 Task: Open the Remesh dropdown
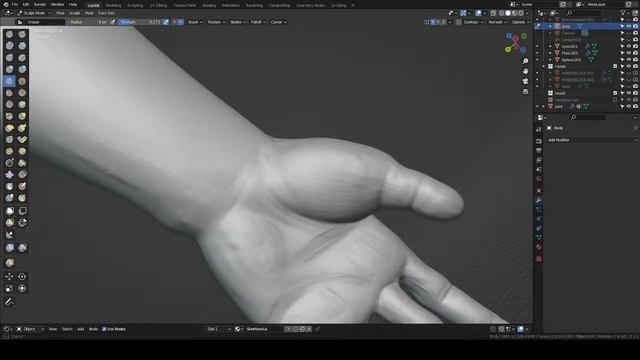coord(498,22)
